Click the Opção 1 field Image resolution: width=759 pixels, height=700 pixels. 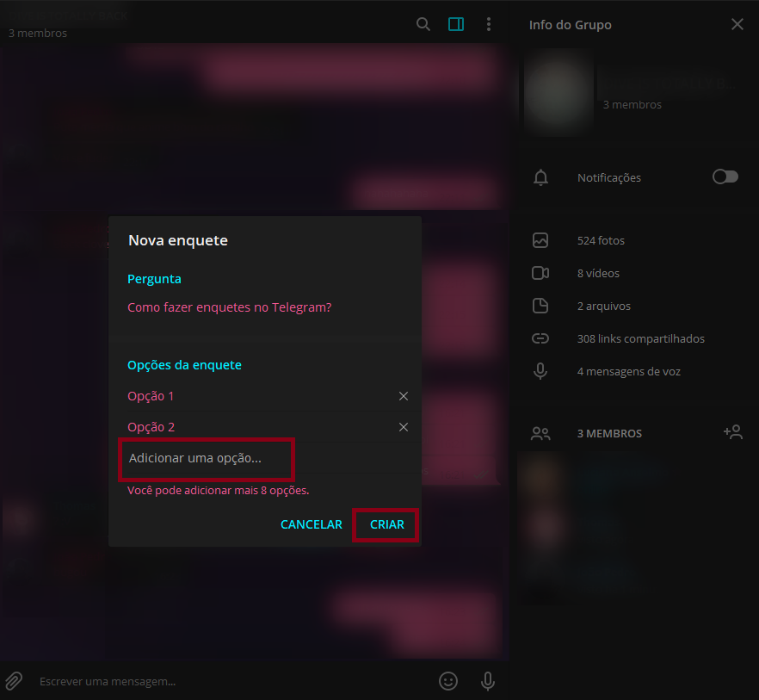[259, 396]
